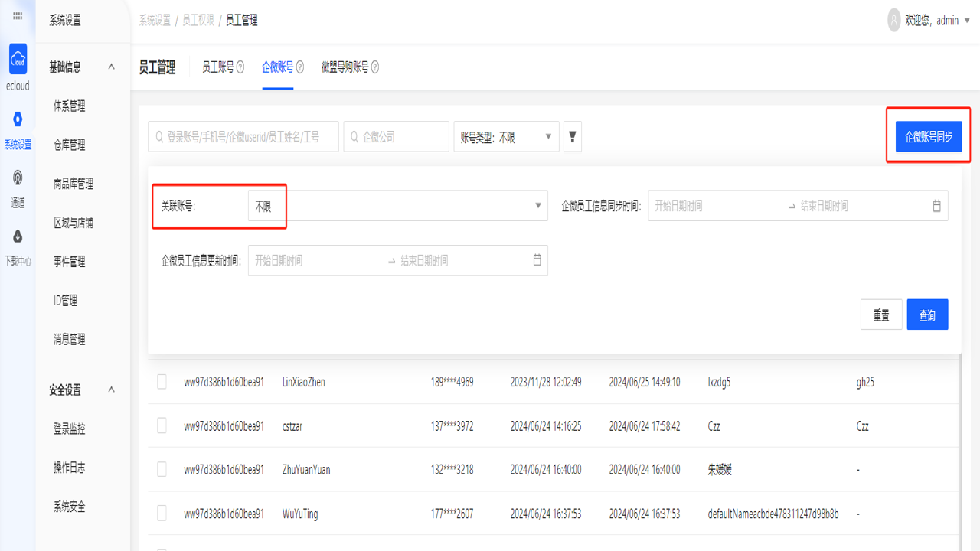980x551 pixels.
Task: Click the 企微账号同步 button
Action: pyautogui.click(x=929, y=137)
